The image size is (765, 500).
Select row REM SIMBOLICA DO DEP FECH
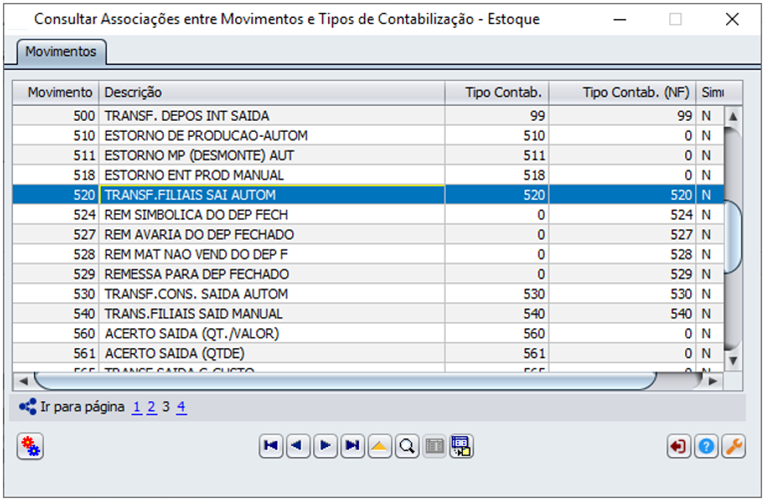tap(368, 215)
